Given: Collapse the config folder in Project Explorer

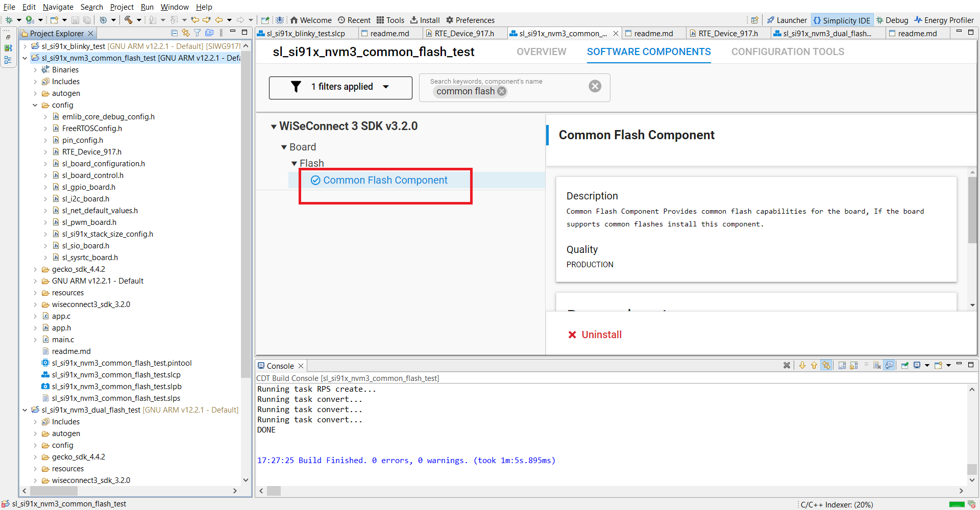Looking at the screenshot, I should point(35,105).
